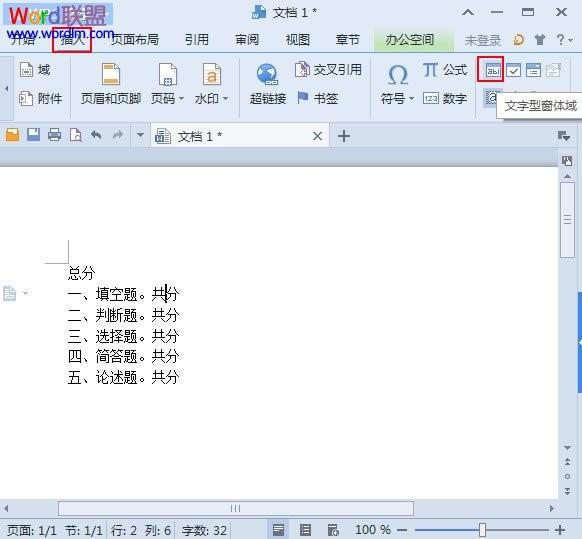Image resolution: width=582 pixels, height=539 pixels.
Task: Open the quick access toolbar customize dropdown
Action: coord(140,135)
